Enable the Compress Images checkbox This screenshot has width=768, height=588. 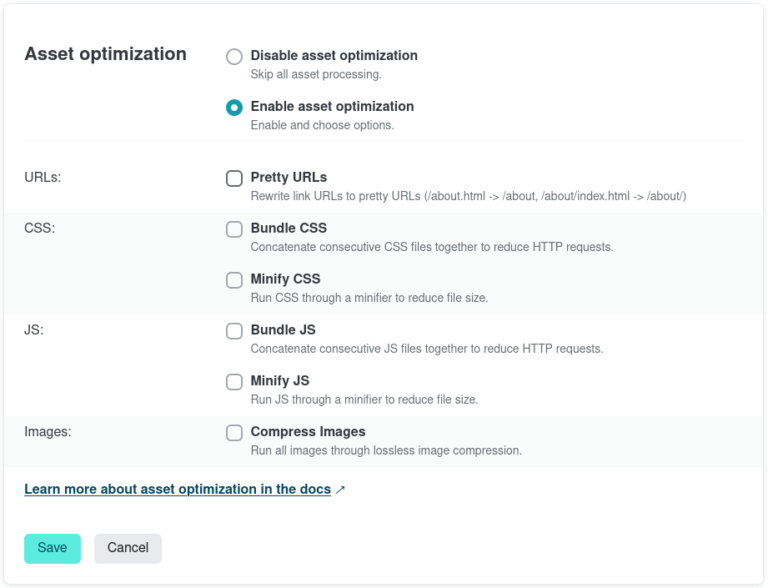(x=234, y=433)
